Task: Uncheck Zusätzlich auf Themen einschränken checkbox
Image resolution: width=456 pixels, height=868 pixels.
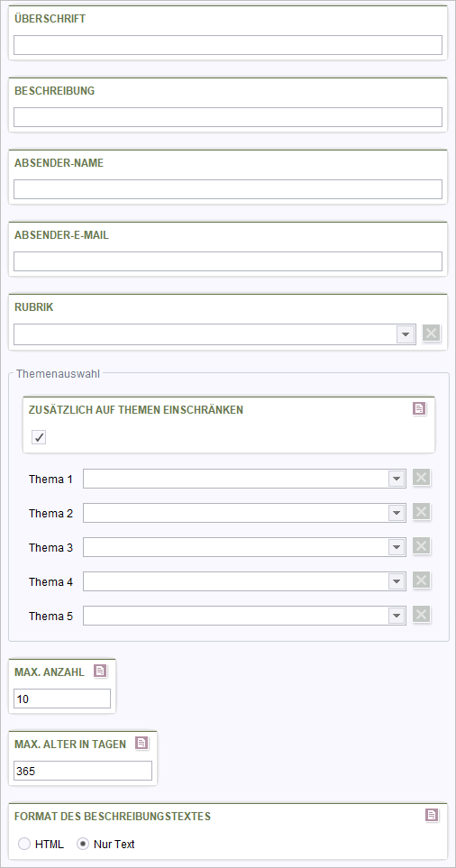Action: pos(39,438)
